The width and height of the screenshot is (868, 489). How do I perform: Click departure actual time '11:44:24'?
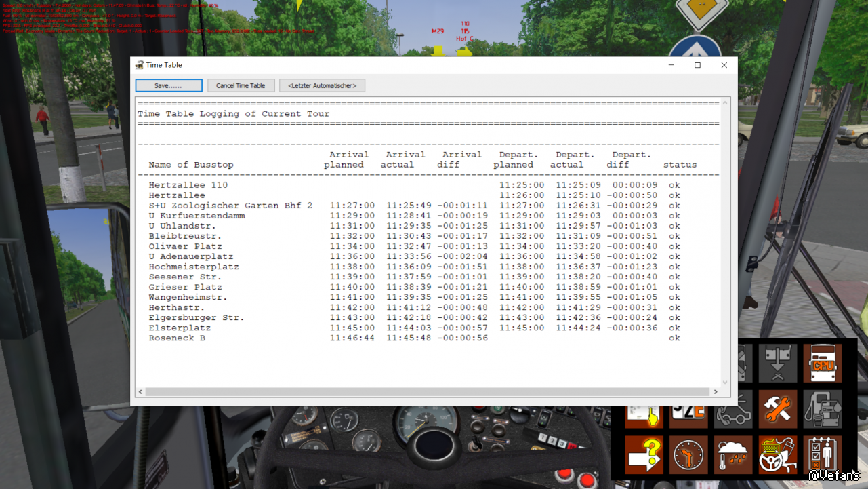point(579,328)
